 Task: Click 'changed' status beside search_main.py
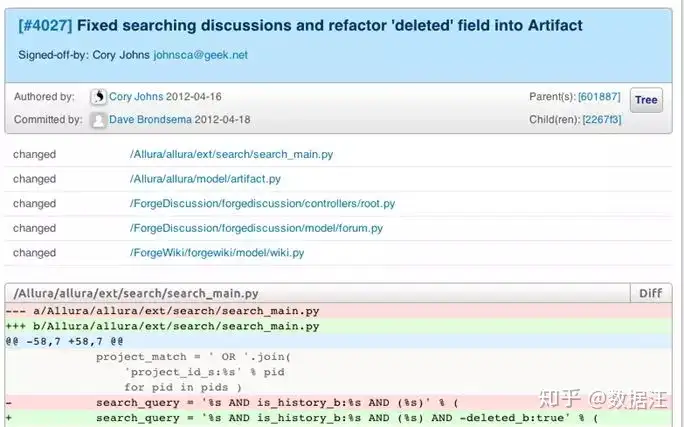point(34,154)
